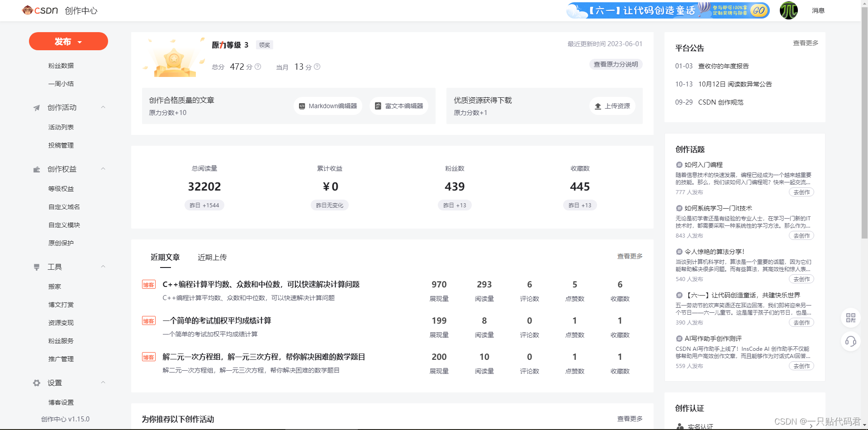Open 资源变现 in the sidebar

61,323
